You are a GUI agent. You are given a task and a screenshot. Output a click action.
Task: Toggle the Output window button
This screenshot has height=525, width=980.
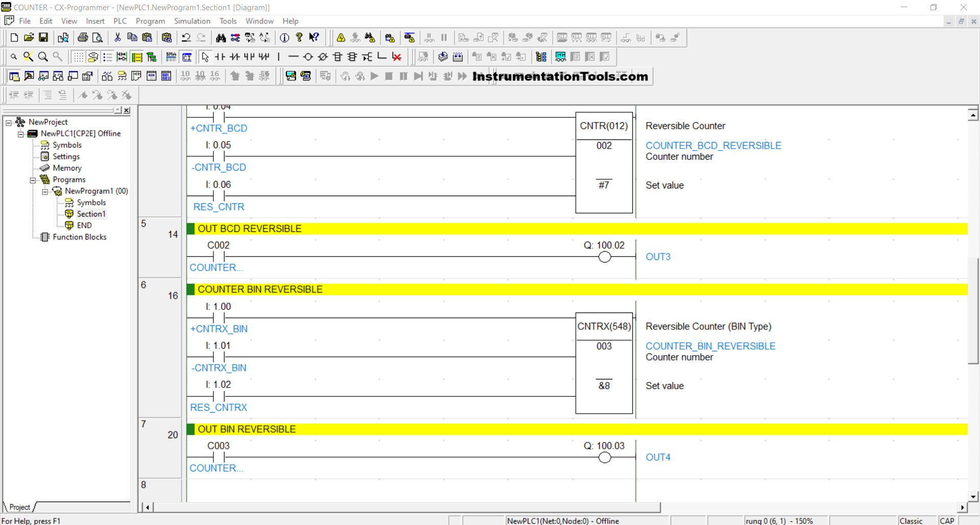click(29, 76)
